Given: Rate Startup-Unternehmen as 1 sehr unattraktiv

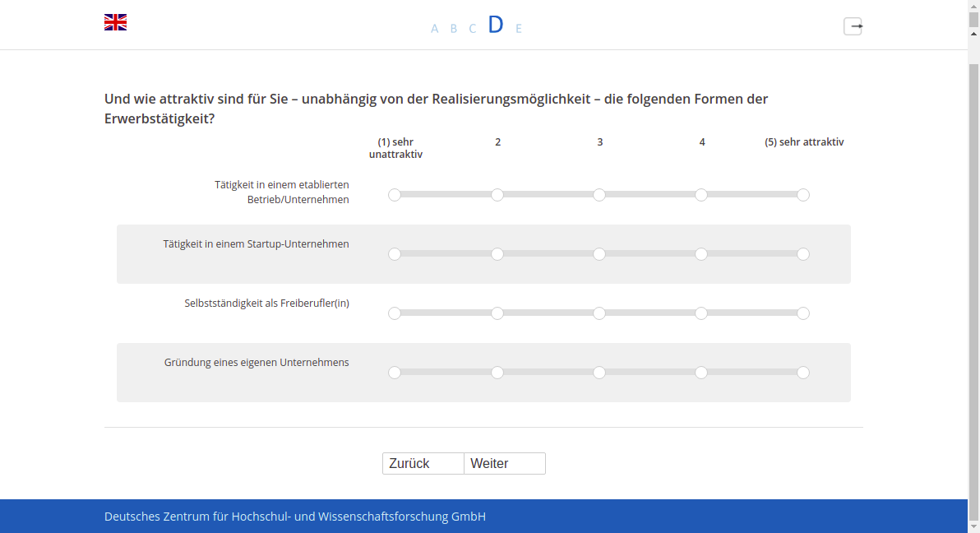Looking at the screenshot, I should pyautogui.click(x=395, y=254).
